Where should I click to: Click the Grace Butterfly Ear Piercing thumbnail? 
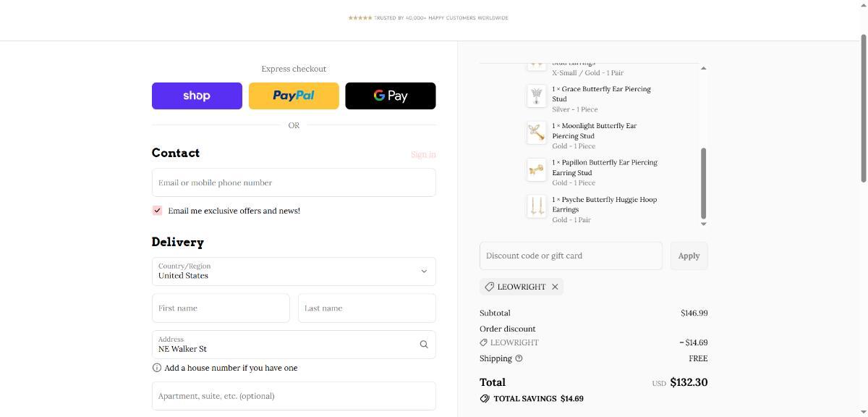pyautogui.click(x=536, y=96)
